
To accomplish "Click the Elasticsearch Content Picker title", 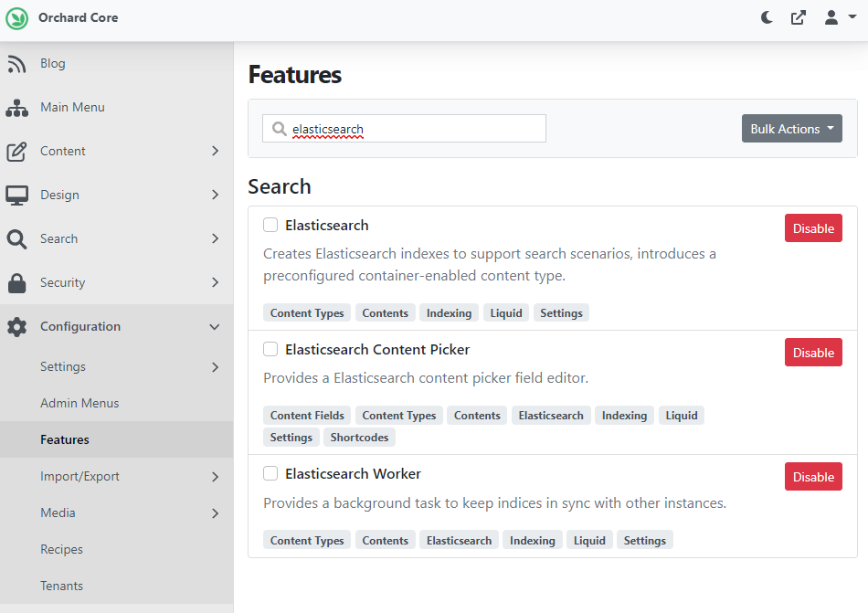I will [x=377, y=350].
